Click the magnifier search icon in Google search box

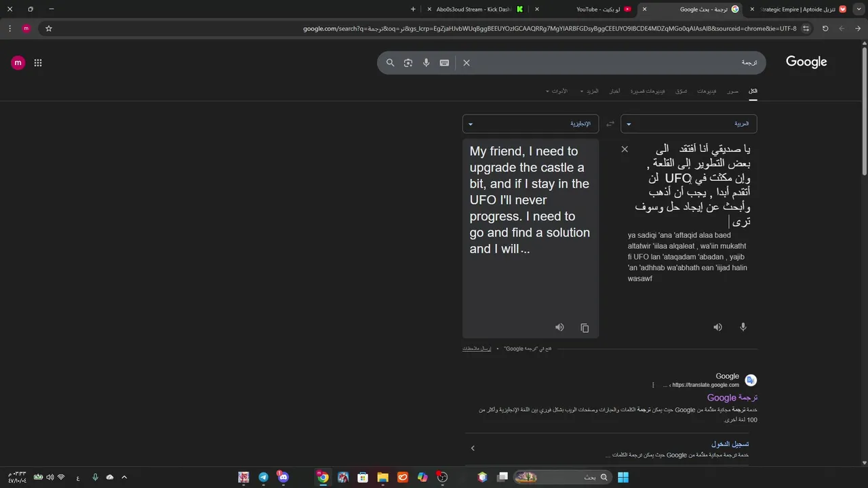[x=390, y=62]
